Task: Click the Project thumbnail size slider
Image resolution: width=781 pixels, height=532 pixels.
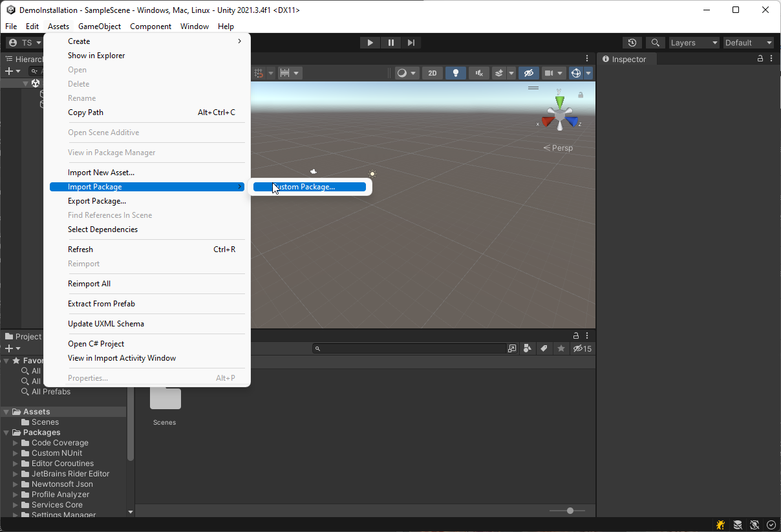Action: (x=570, y=511)
